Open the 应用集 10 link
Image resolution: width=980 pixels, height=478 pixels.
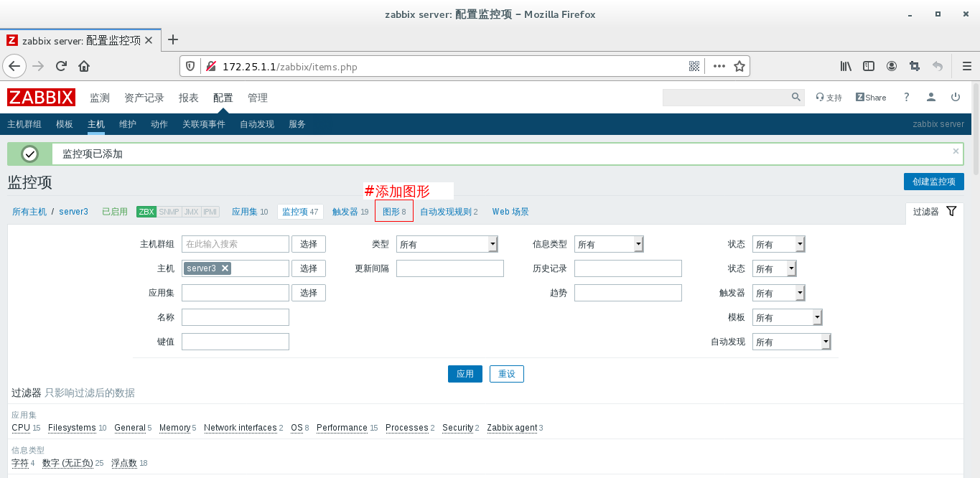coord(250,212)
